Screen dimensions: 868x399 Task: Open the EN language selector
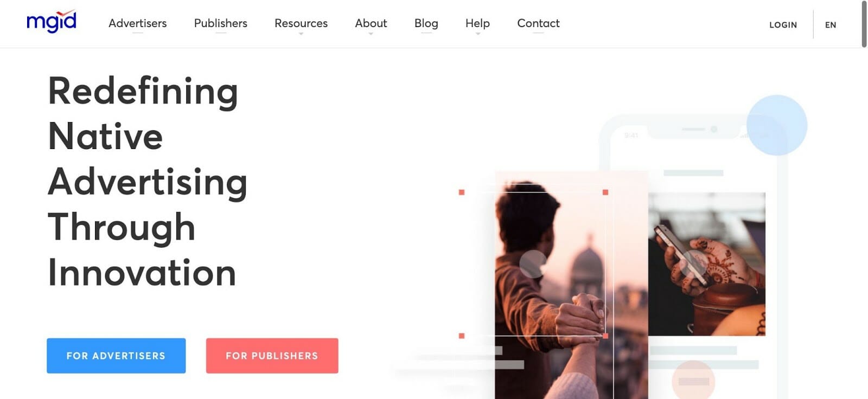pyautogui.click(x=831, y=25)
